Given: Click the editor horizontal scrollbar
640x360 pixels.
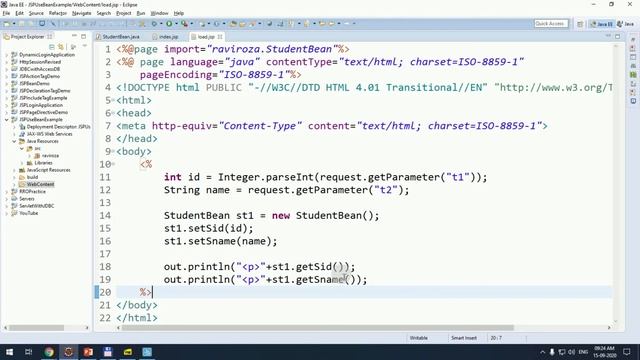Looking at the screenshot, I should (x=318, y=328).
